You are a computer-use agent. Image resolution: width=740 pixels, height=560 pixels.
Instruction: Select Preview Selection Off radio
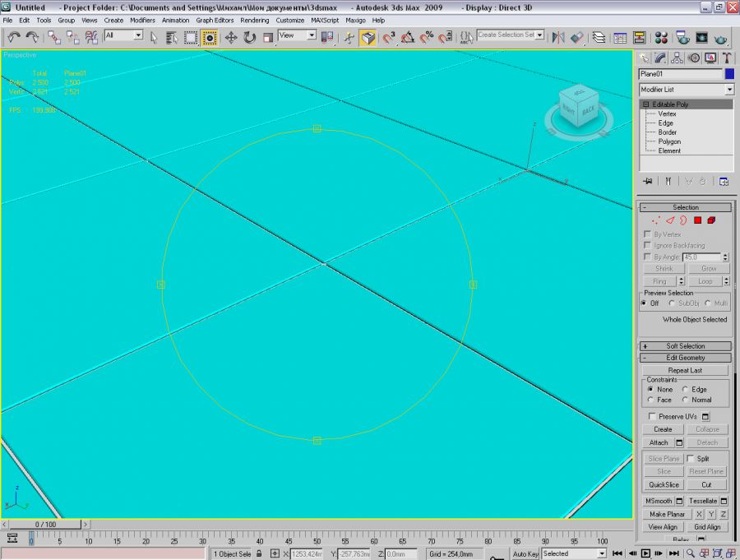click(x=644, y=303)
